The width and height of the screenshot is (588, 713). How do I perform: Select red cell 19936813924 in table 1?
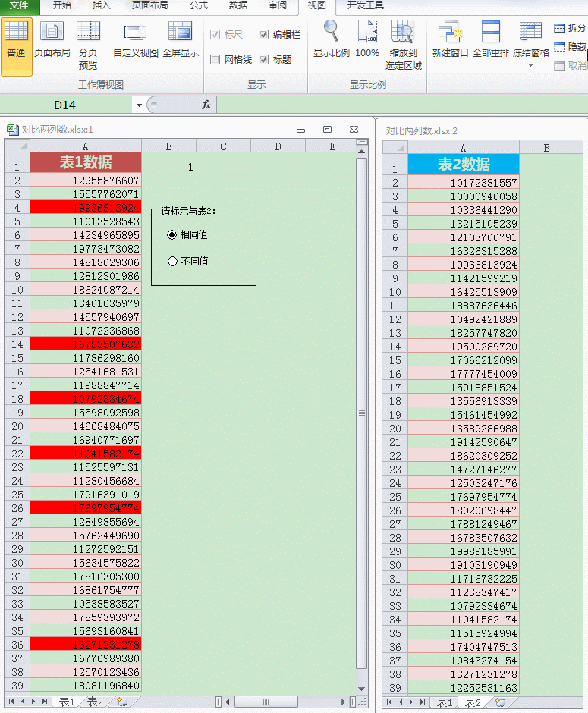[x=86, y=207]
